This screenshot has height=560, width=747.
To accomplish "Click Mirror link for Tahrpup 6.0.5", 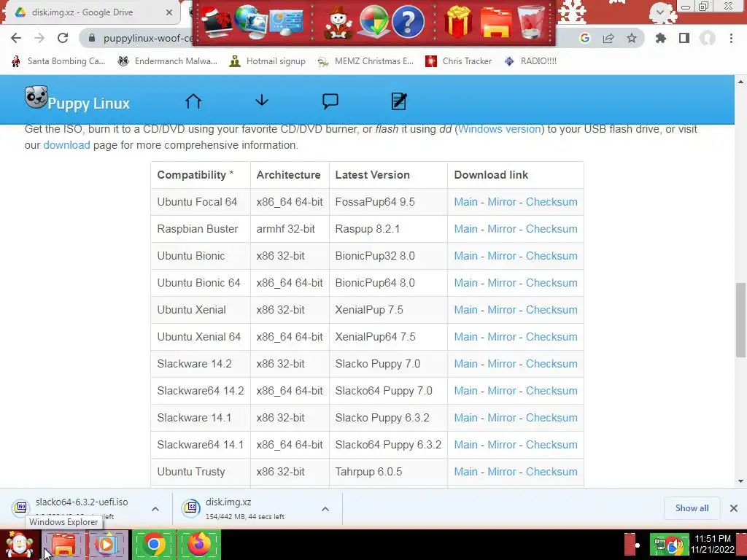I will (502, 472).
